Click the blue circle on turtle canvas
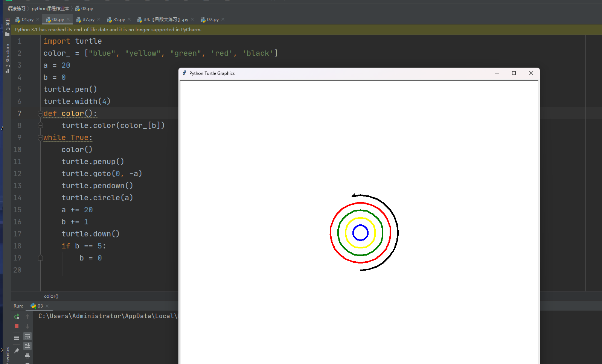The height and width of the screenshot is (364, 602). 360,233
